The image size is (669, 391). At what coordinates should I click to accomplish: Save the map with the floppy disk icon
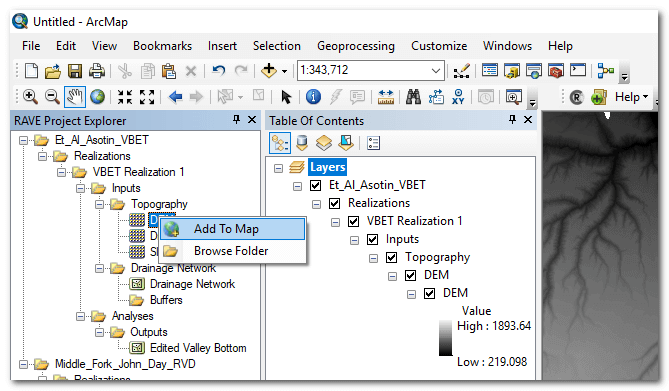pos(75,71)
